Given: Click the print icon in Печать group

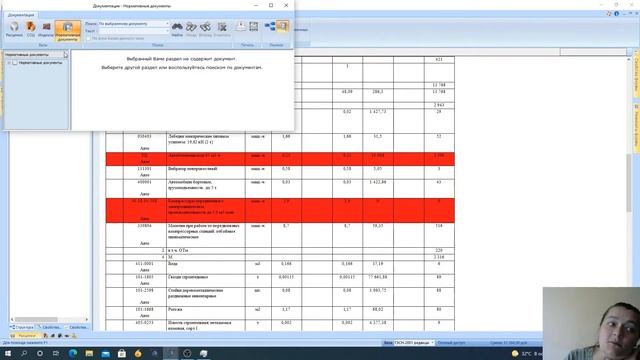Looking at the screenshot, I should pos(241,27).
